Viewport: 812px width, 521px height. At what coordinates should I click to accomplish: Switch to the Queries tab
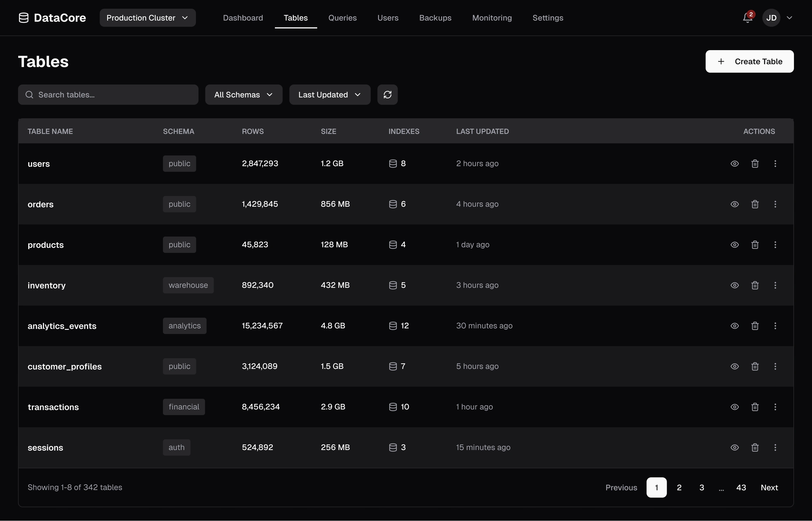[x=342, y=17]
